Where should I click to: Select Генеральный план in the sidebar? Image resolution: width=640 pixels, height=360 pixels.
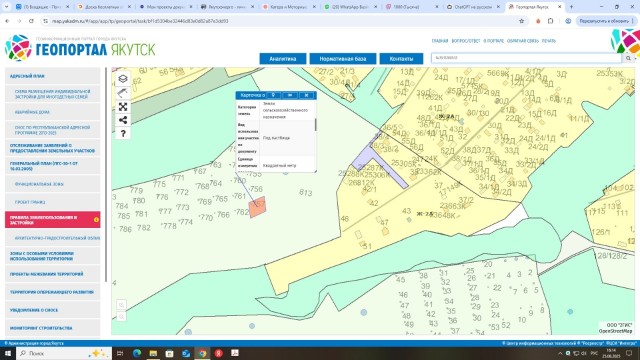[52, 166]
